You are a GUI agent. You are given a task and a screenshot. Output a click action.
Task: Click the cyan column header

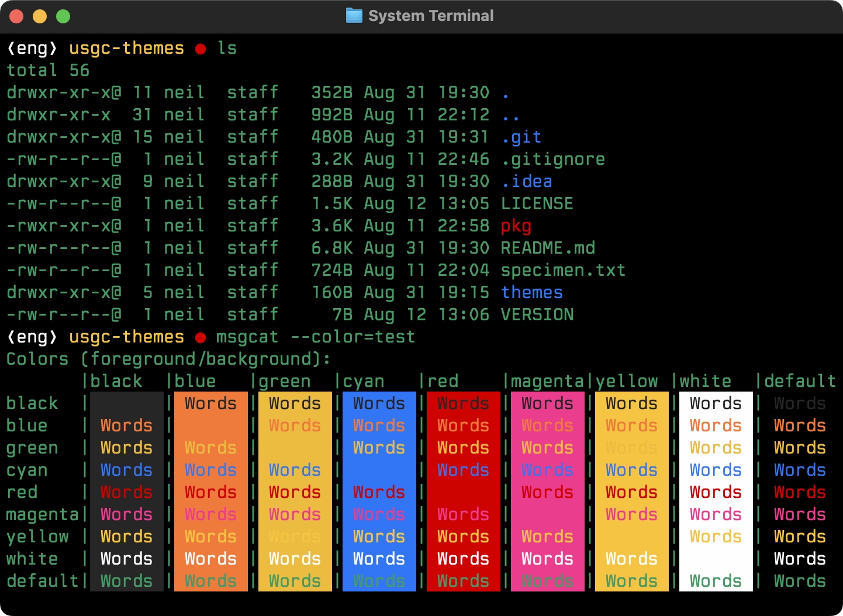364,382
